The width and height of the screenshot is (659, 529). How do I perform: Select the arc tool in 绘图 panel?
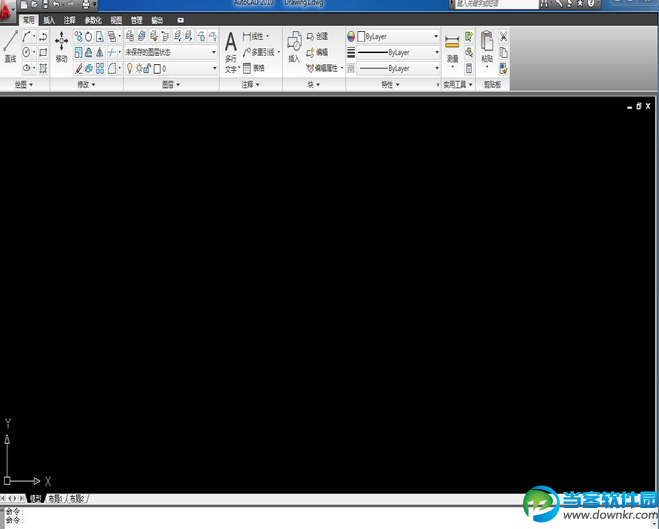point(26,37)
